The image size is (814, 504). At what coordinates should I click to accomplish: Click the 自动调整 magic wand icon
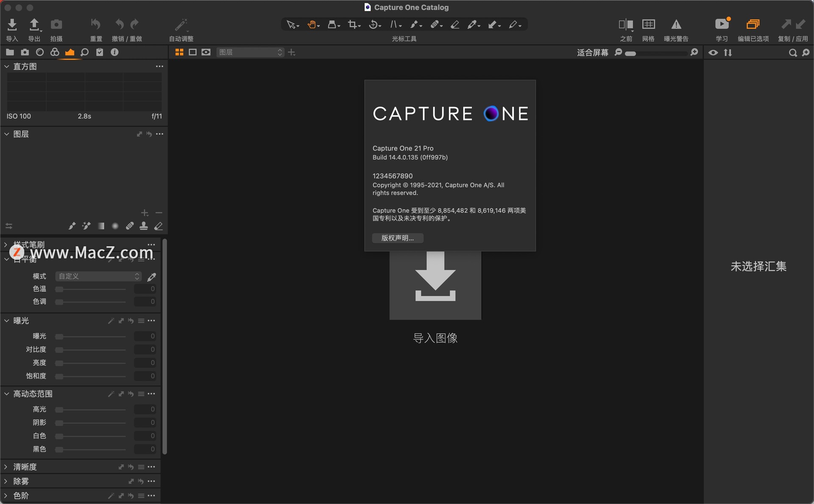(x=181, y=25)
